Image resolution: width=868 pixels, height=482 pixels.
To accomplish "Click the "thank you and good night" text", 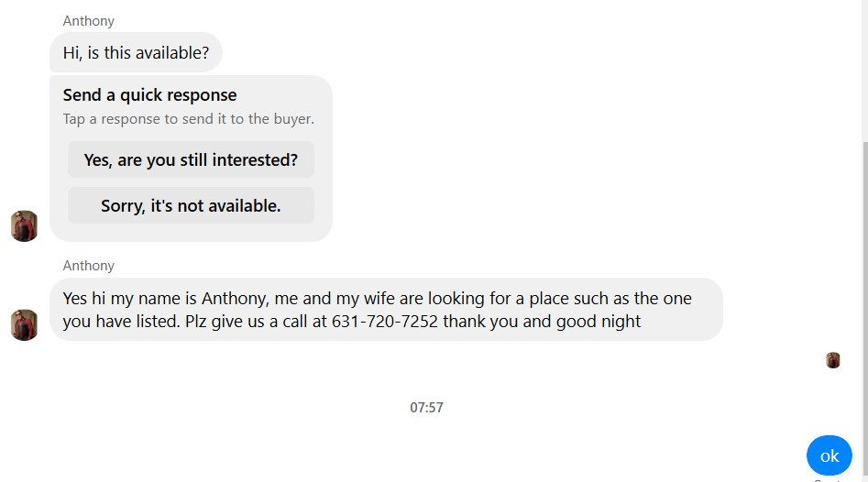I will 542,322.
